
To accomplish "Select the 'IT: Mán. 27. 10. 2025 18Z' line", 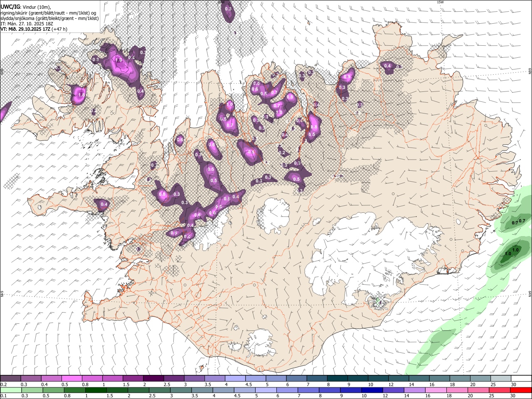I will pos(27,24).
